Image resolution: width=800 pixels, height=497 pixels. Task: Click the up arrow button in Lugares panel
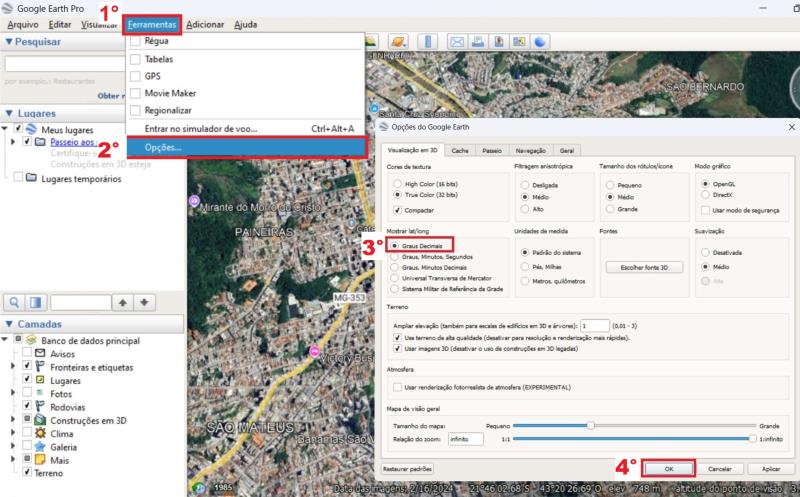pyautogui.click(x=122, y=303)
